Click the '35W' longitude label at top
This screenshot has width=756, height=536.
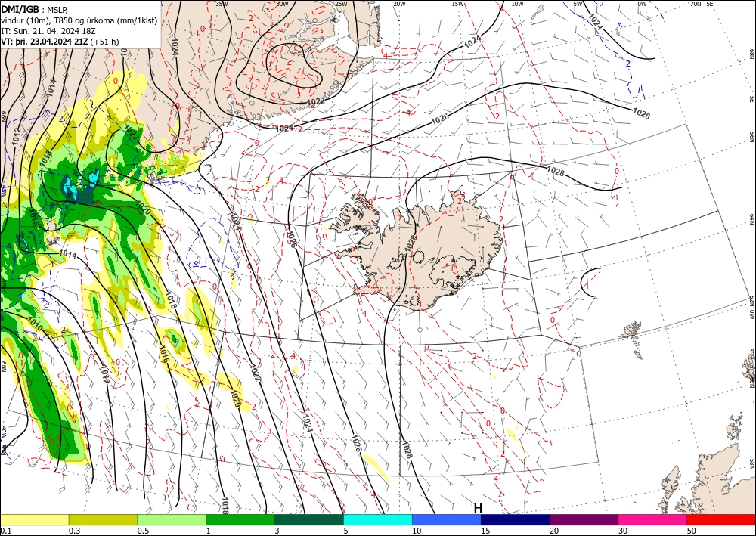[x=222, y=4]
